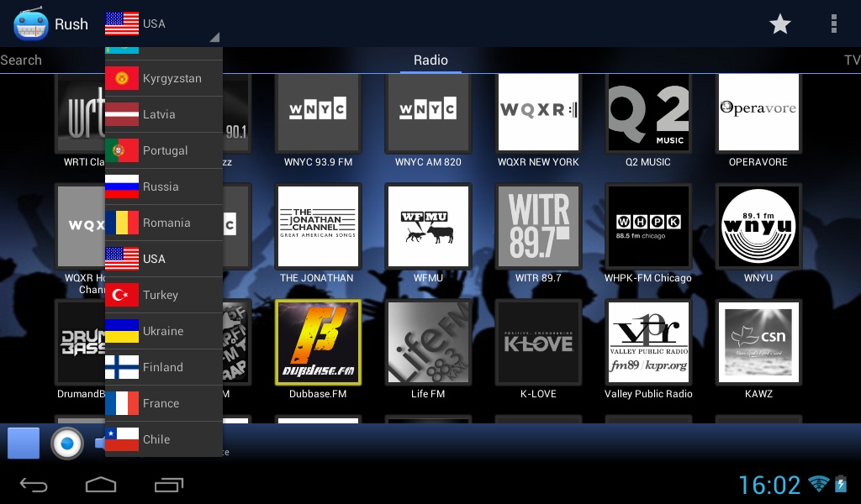Open WRTI classical station tile

pyautogui.click(x=80, y=121)
